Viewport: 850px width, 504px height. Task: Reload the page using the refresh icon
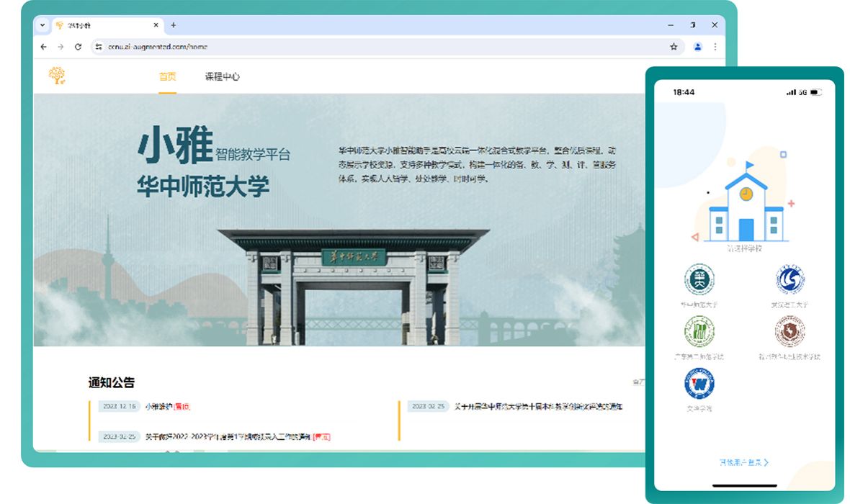(78, 47)
